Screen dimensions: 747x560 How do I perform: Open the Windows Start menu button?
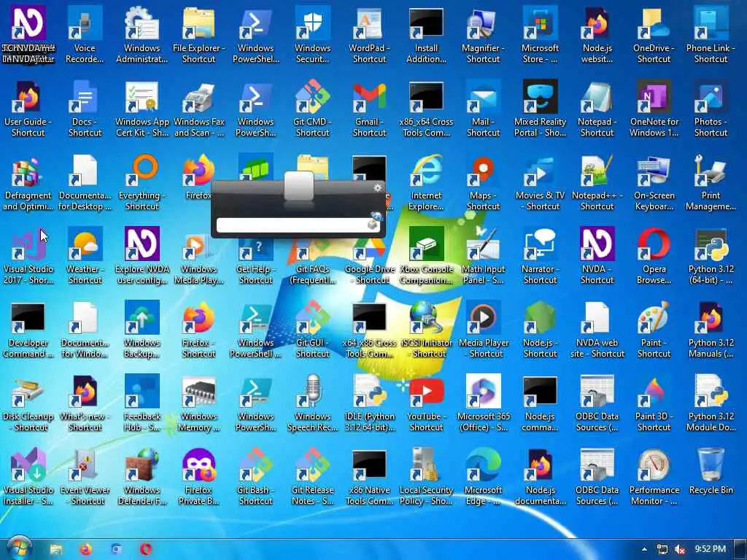[19, 548]
